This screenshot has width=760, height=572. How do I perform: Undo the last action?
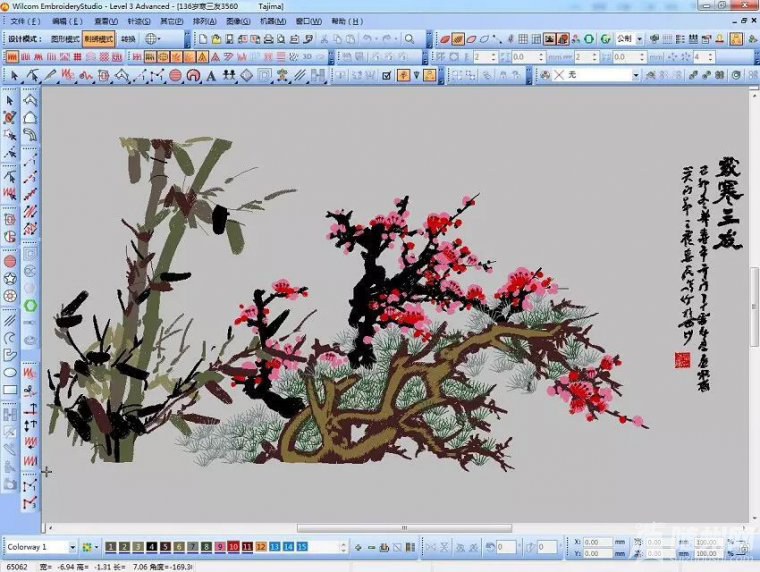tap(367, 39)
